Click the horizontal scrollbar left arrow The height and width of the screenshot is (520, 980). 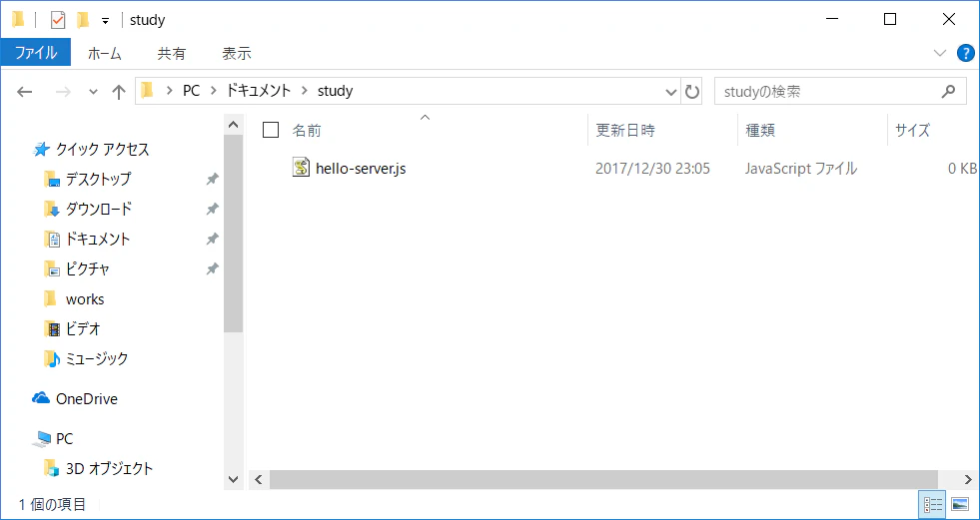(258, 479)
